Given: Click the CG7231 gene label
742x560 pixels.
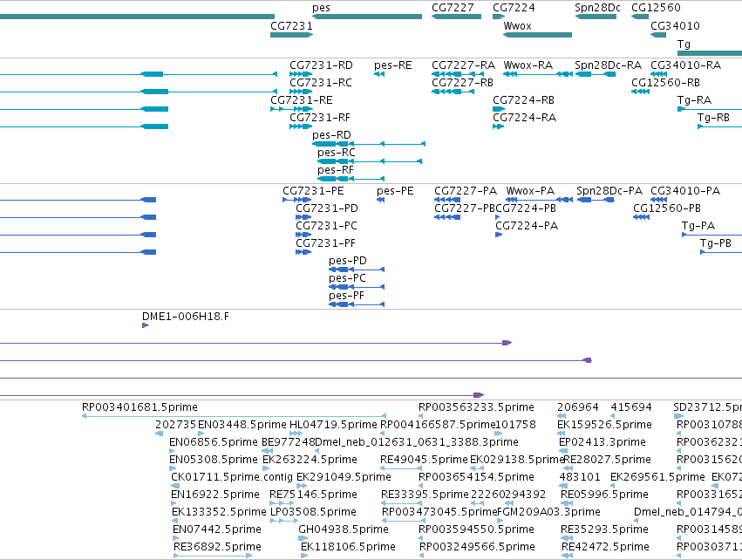Looking at the screenshot, I should [x=291, y=26].
